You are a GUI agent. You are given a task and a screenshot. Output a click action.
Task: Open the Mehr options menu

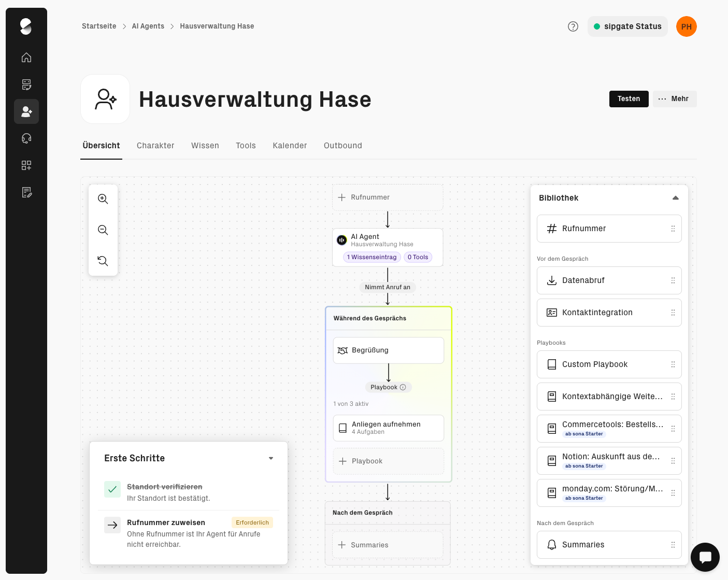[675, 99]
